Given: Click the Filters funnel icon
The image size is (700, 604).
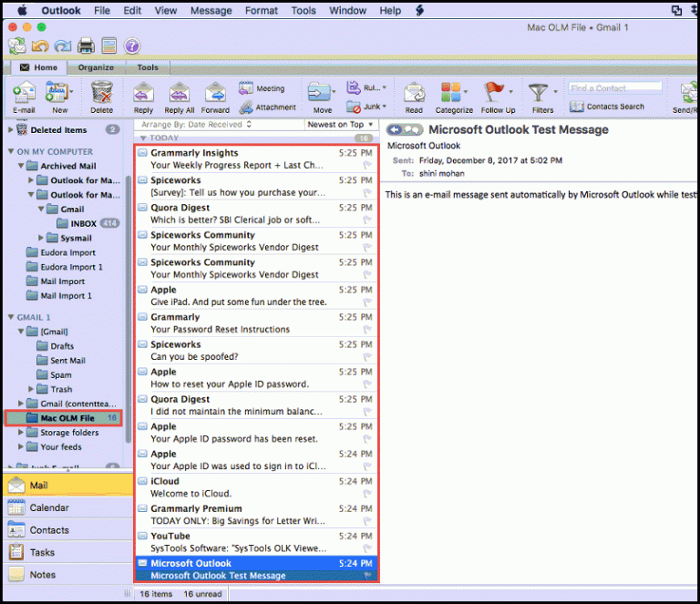Looking at the screenshot, I should point(542,97).
